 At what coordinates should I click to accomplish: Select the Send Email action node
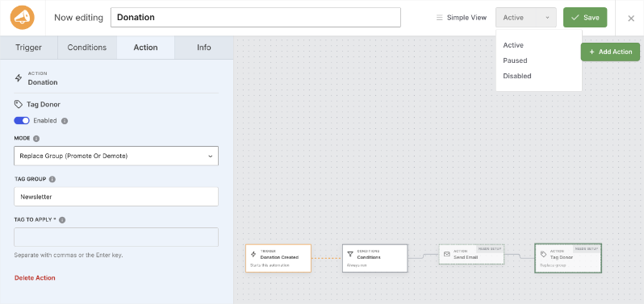pyautogui.click(x=471, y=254)
